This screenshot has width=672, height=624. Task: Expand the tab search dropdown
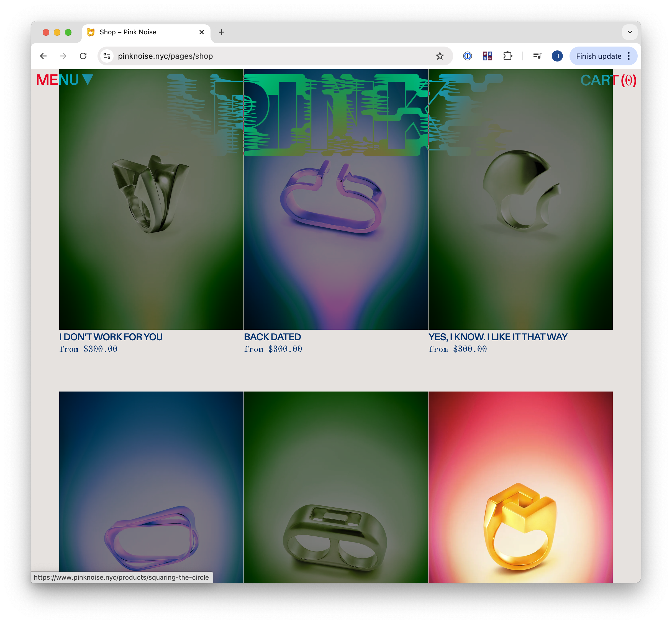point(629,32)
